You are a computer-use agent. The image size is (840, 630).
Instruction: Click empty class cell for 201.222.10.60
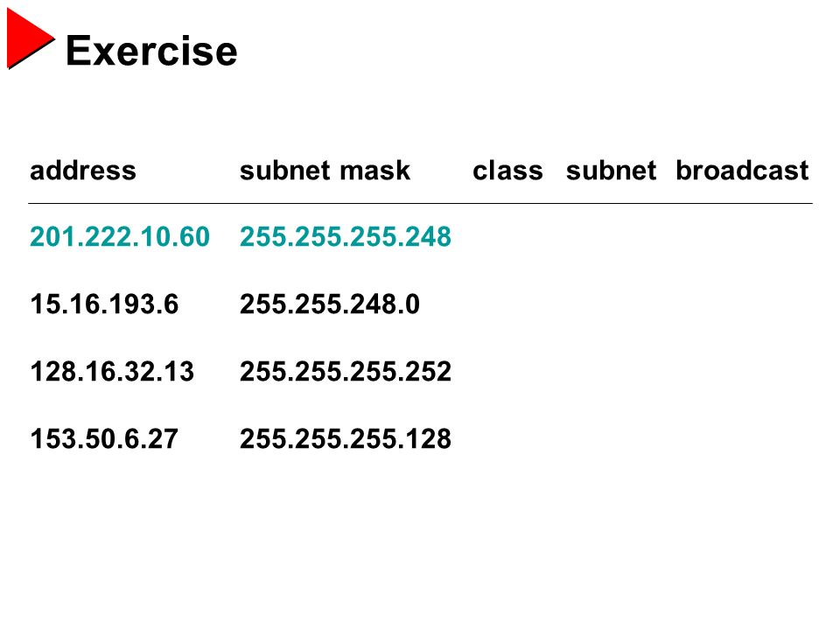point(507,236)
